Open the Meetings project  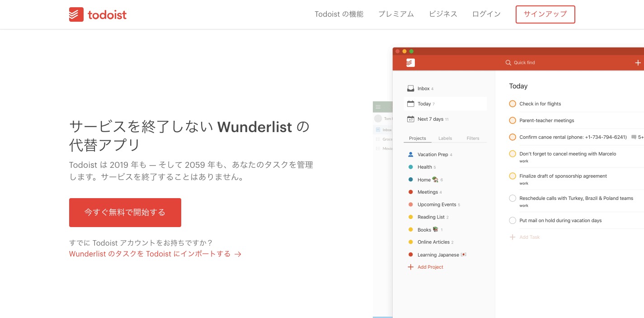click(428, 192)
